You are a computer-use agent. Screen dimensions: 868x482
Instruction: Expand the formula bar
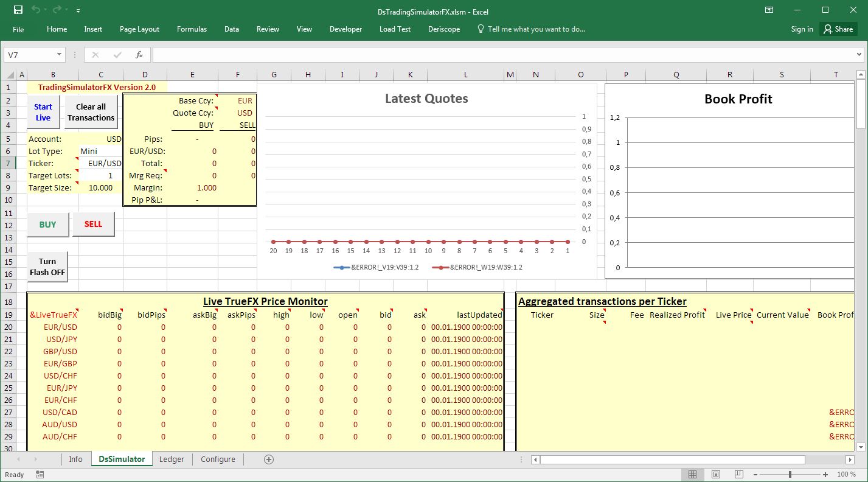click(858, 55)
